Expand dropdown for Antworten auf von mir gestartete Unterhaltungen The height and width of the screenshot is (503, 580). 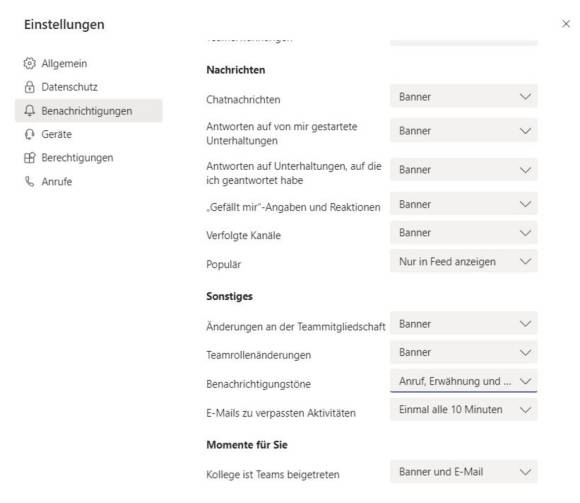tap(463, 131)
